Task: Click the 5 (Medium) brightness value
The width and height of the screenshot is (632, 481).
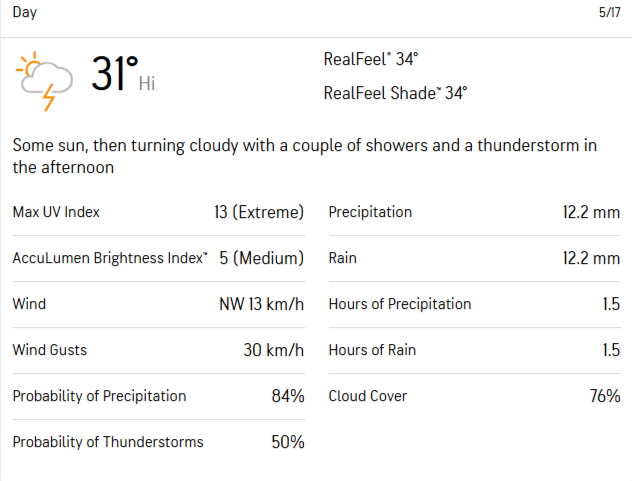Action: click(261, 258)
